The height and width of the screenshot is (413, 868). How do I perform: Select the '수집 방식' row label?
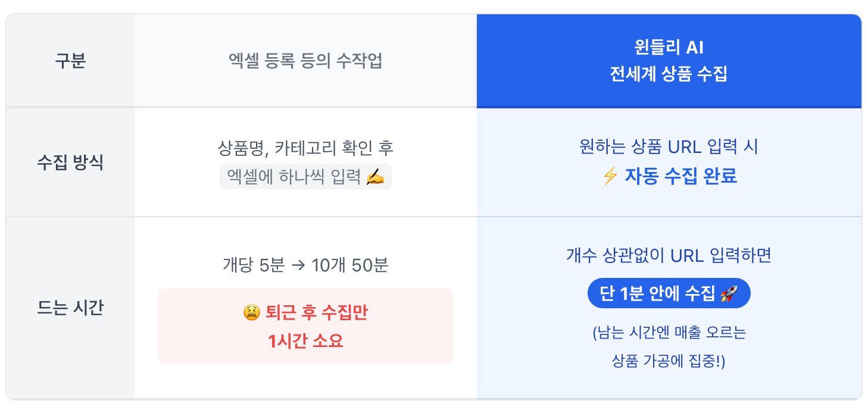70,162
